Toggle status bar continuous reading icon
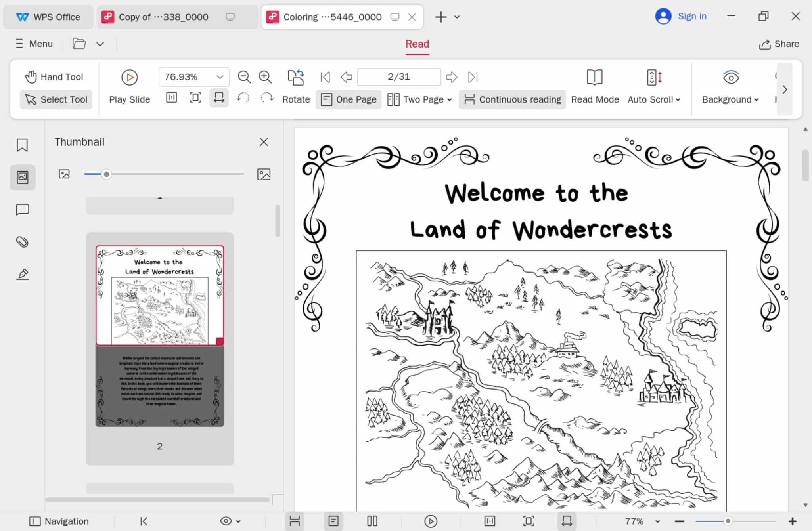Screen dimensions: 812x531 tap(295, 521)
